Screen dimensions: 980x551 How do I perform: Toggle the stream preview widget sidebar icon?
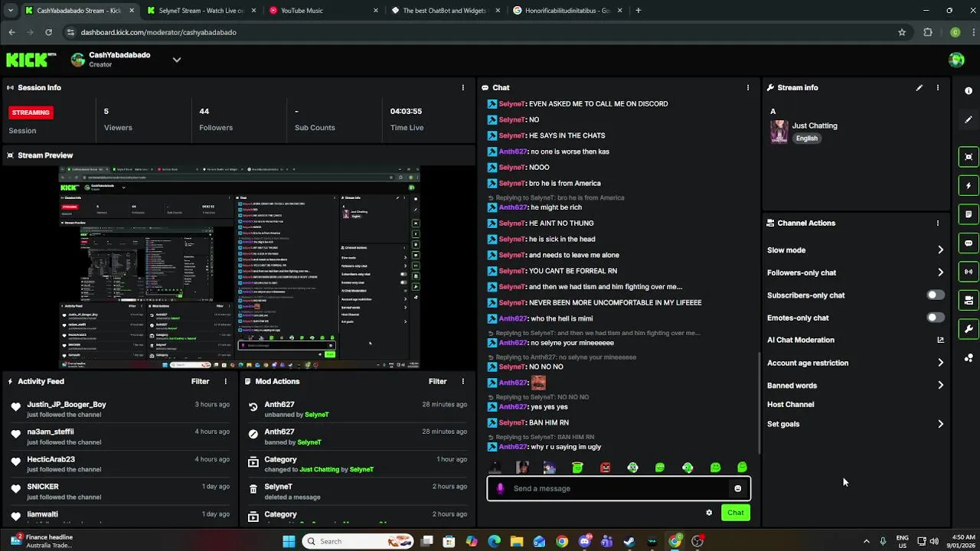pos(969,157)
